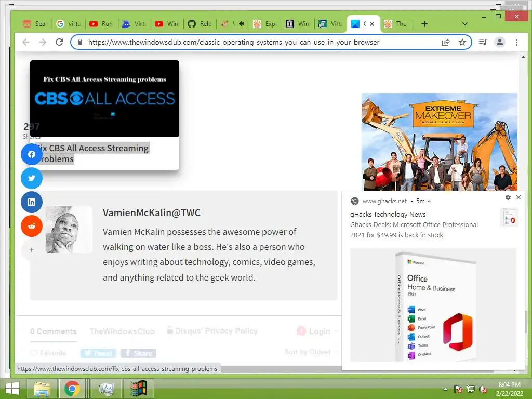Switch to the last 'The' tab

[396, 24]
